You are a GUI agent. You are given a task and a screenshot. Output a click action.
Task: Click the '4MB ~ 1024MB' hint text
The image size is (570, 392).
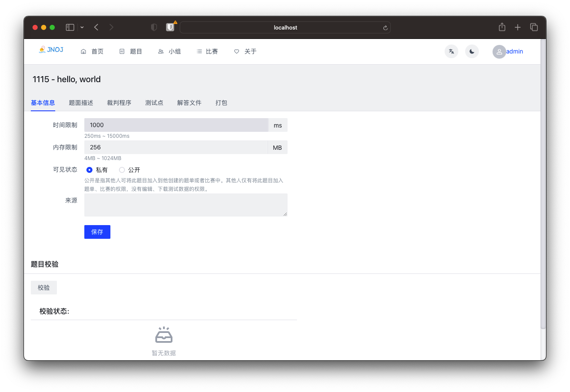(103, 158)
